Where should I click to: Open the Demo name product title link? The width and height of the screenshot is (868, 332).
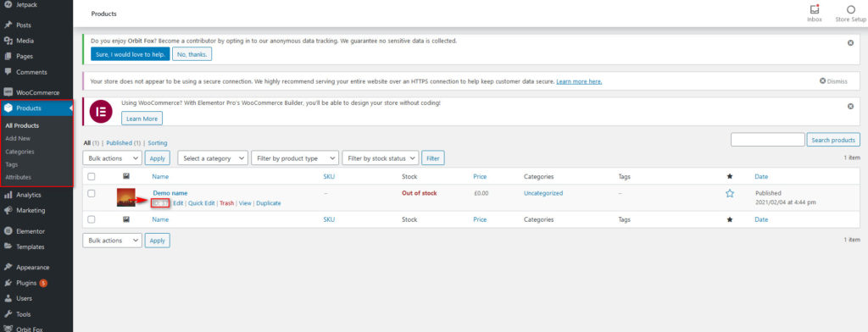[170, 193]
